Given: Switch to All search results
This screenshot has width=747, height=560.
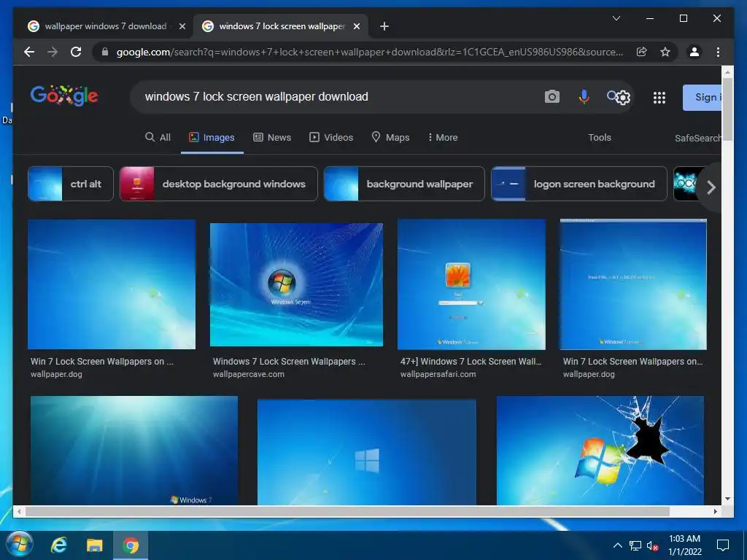Looking at the screenshot, I should point(158,138).
